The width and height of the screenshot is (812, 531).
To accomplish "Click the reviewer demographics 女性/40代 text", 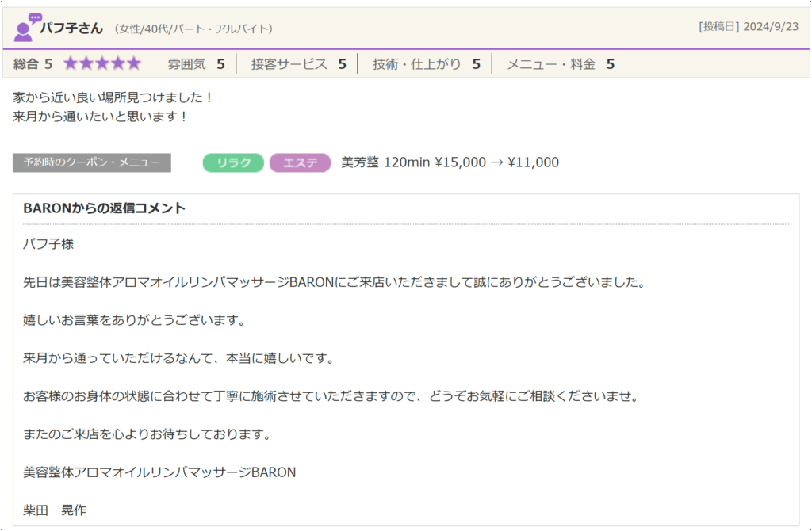I will point(193,29).
